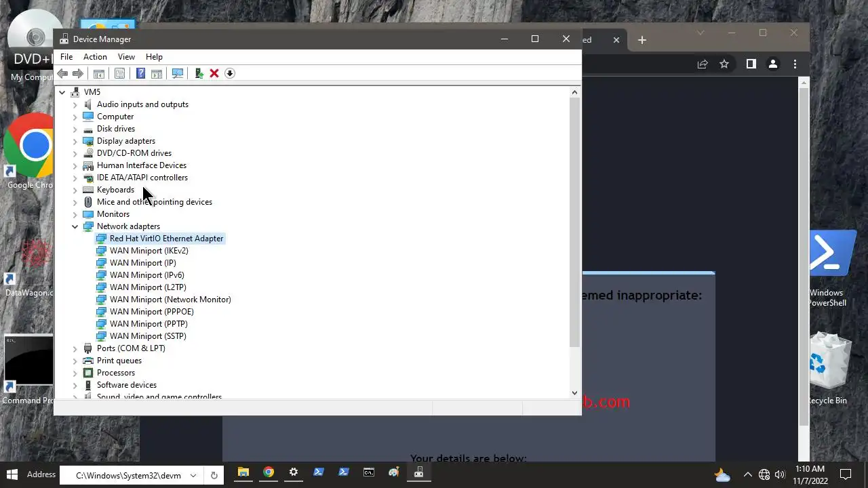Click the Update device driver toolbar icon
Image resolution: width=868 pixels, height=488 pixels.
199,73
